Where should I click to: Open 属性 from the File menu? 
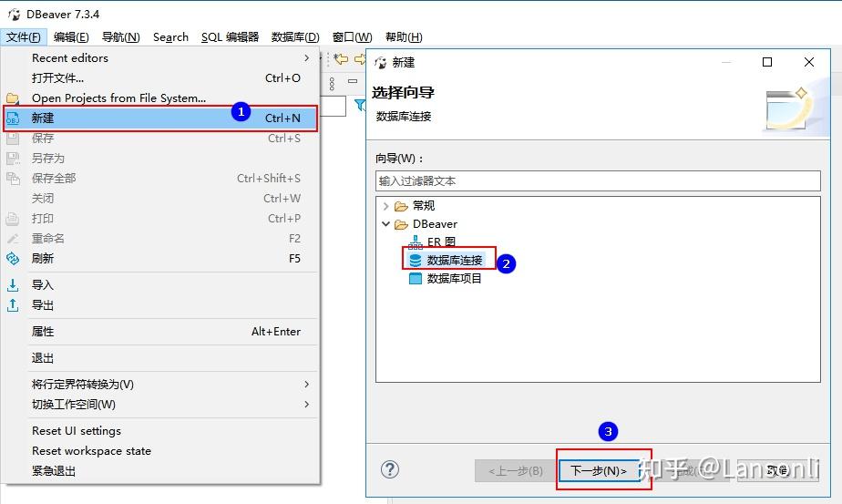pos(160,332)
